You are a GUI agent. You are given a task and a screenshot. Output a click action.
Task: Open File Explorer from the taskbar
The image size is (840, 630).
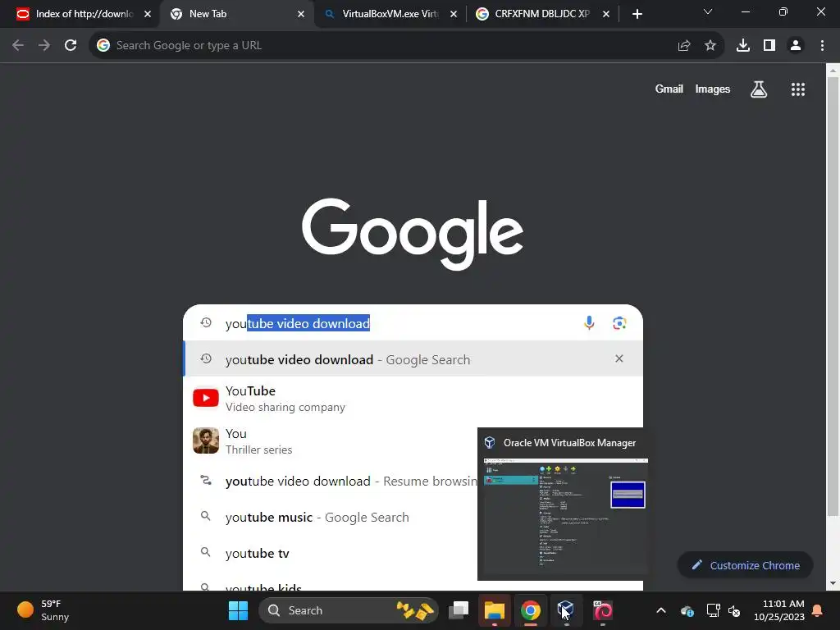(x=495, y=610)
